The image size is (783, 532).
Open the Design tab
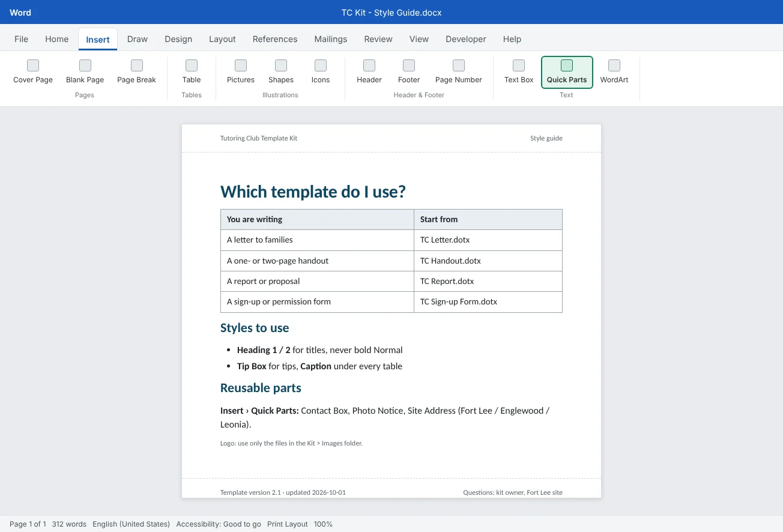click(x=178, y=39)
